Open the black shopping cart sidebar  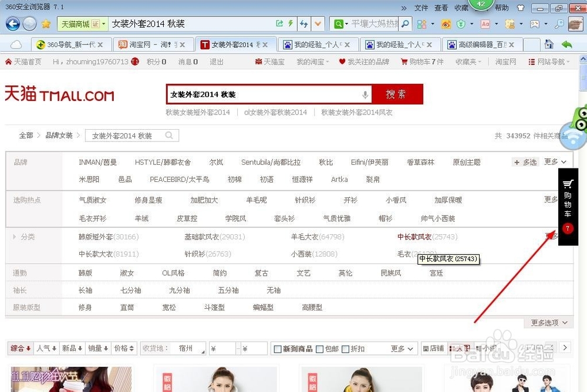click(568, 207)
